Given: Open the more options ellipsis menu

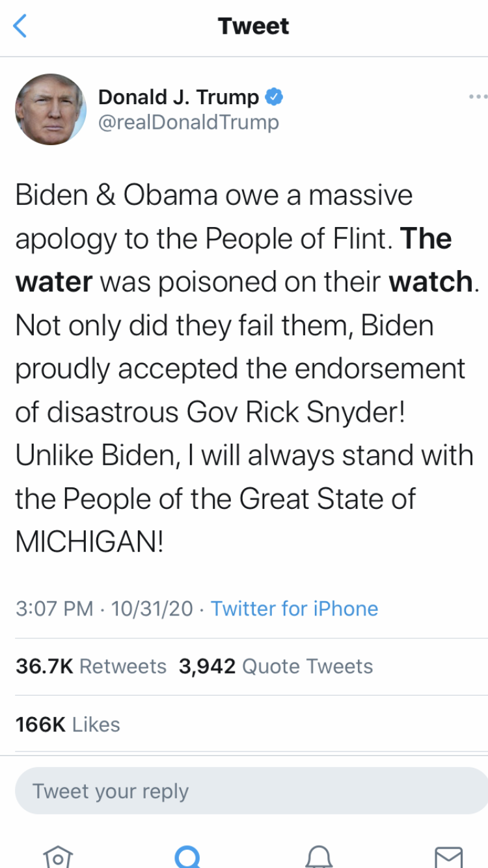Looking at the screenshot, I should [477, 98].
